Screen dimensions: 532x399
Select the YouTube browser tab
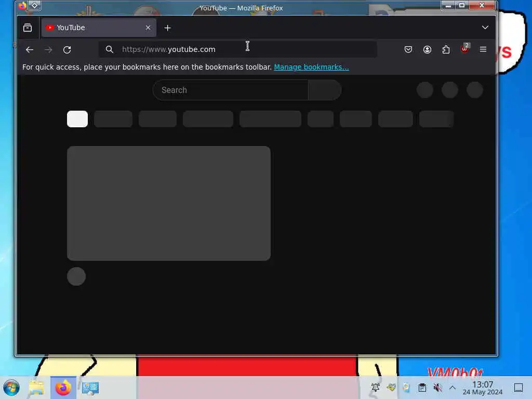(99, 28)
